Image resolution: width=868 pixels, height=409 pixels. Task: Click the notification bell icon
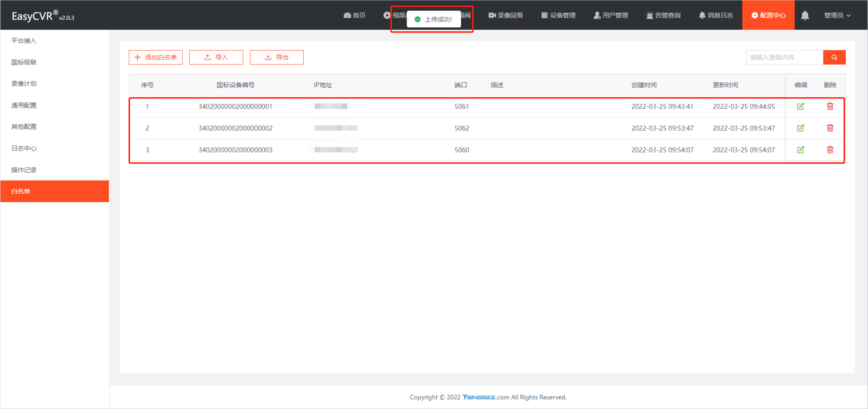(805, 15)
